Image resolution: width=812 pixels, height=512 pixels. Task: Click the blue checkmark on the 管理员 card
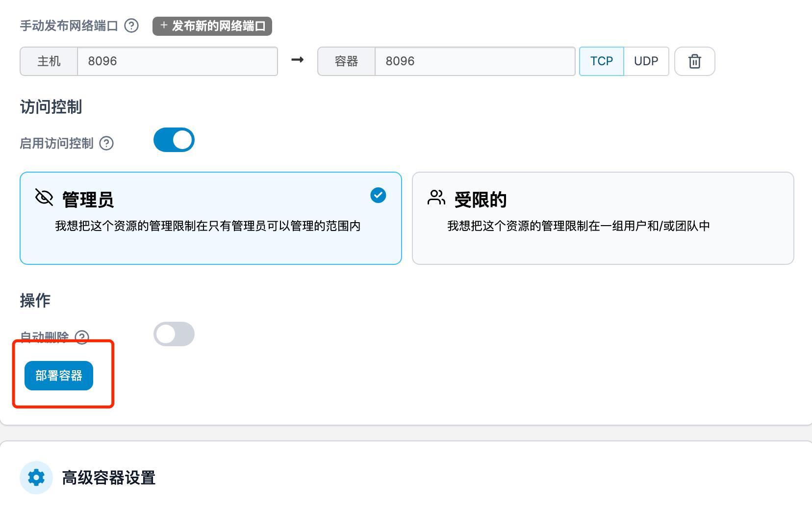pos(378,195)
